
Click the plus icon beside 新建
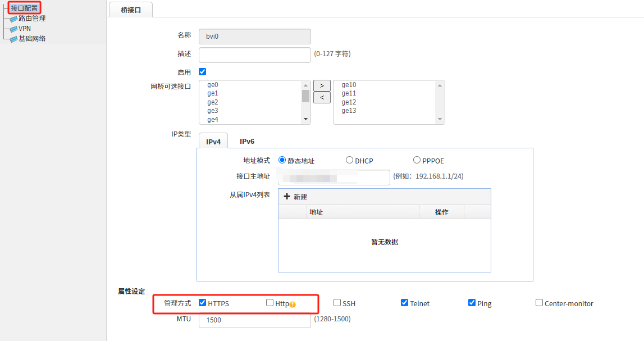point(286,197)
